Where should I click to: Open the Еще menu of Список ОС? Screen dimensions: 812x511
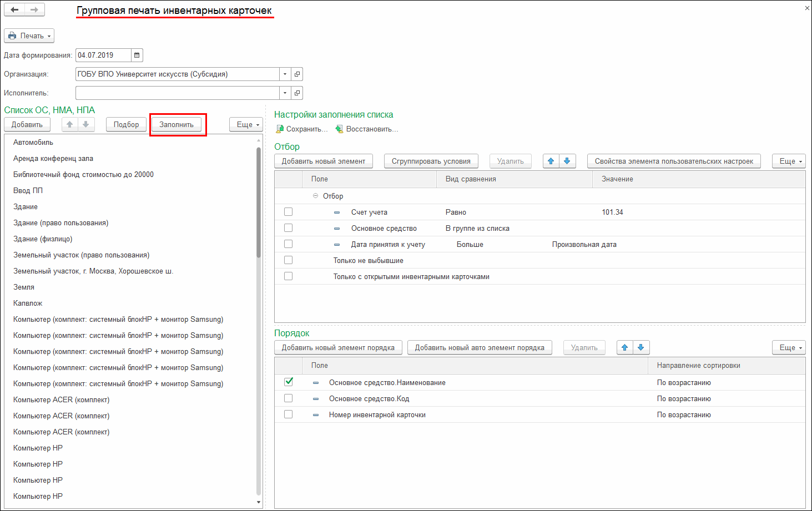click(246, 124)
